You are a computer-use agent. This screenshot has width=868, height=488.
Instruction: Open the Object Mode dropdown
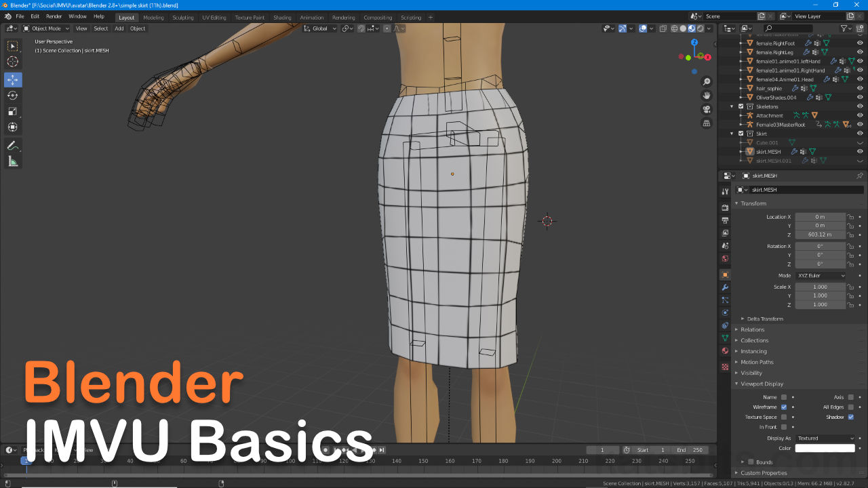46,28
